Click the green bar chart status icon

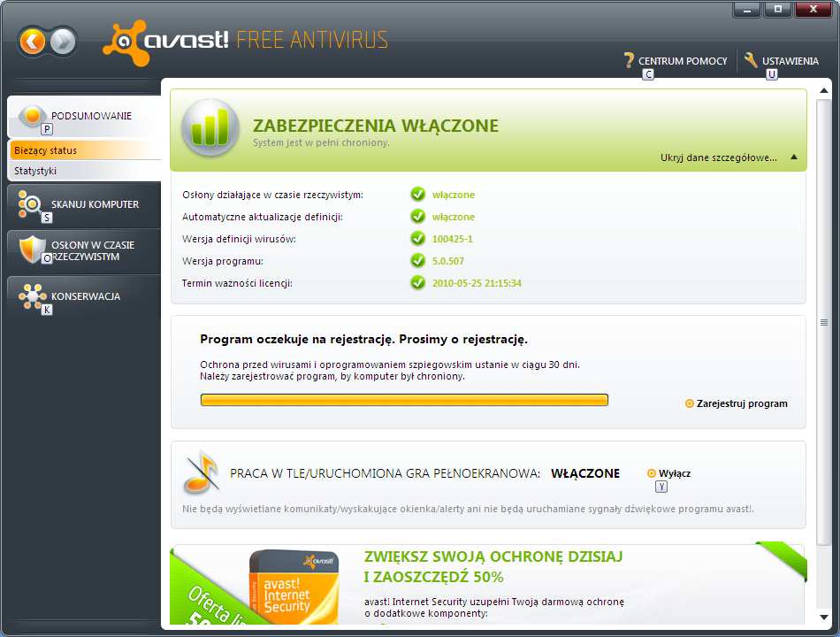pos(210,127)
